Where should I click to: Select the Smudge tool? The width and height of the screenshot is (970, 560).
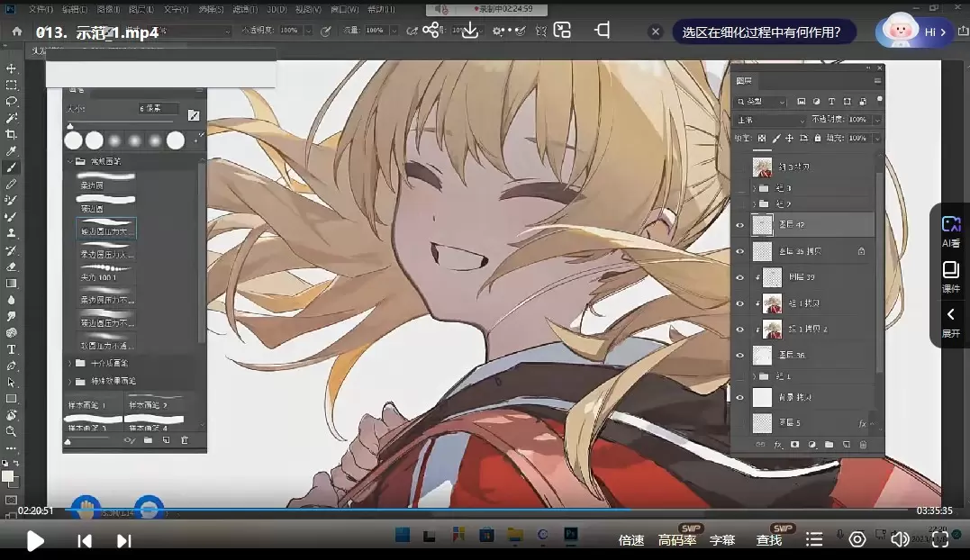coord(11,317)
